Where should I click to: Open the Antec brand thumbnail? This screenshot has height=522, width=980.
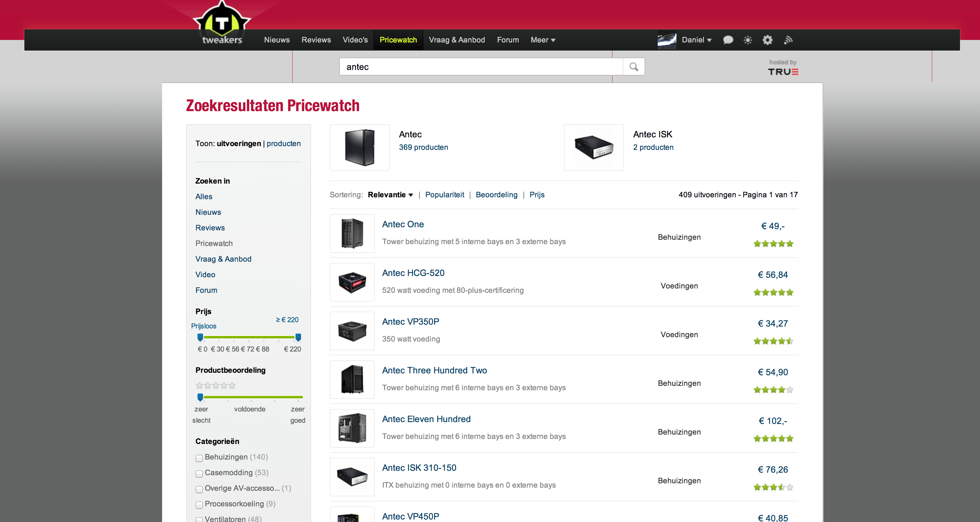[359, 147]
